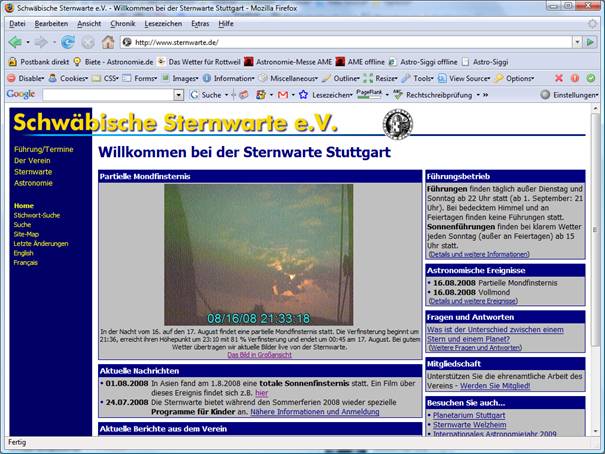The image size is (605, 454).
Task: Click the red exclamation error icon
Action: pos(575,78)
